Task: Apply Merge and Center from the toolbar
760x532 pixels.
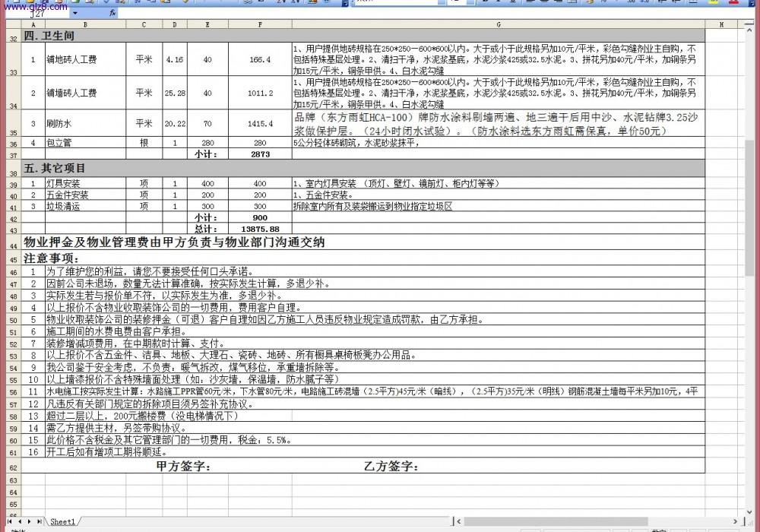Action: 572,2
